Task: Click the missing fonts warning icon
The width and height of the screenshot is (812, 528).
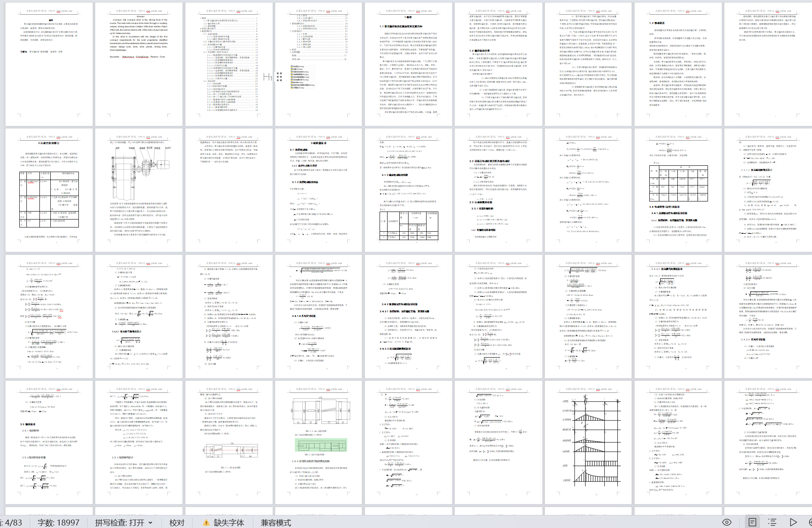Action: pos(206,523)
